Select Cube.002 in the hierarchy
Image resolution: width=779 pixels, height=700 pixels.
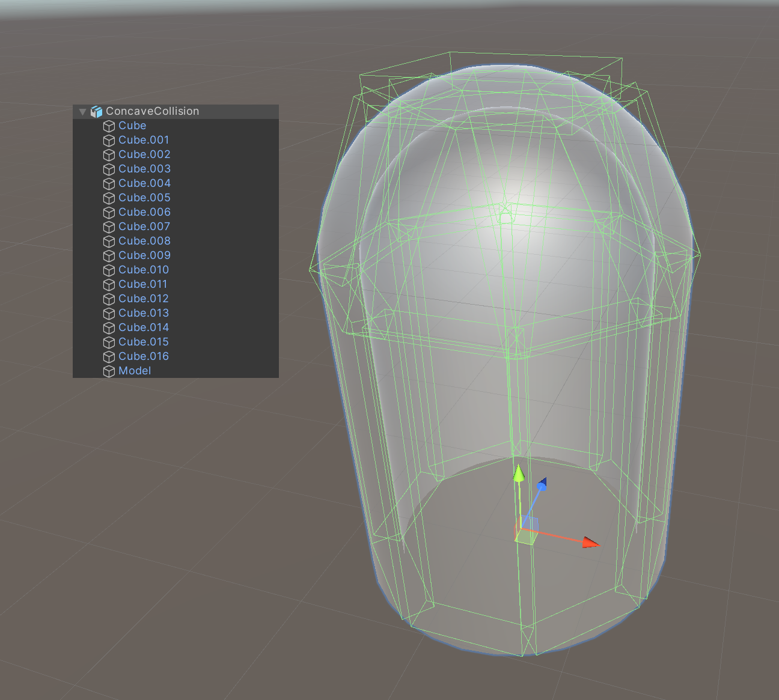(x=144, y=154)
